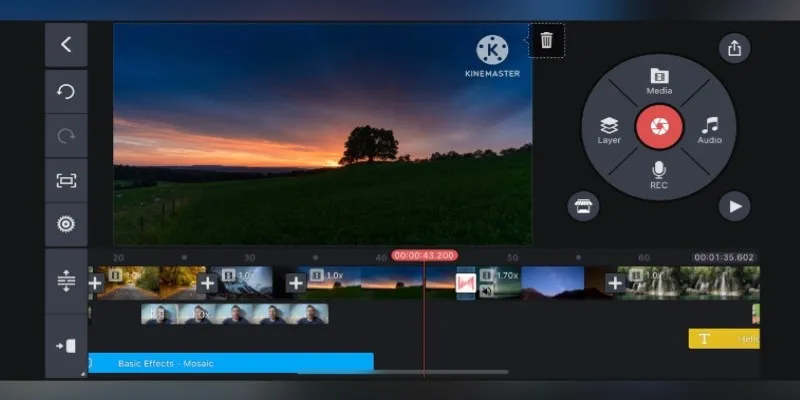Open project settings gear

66,224
